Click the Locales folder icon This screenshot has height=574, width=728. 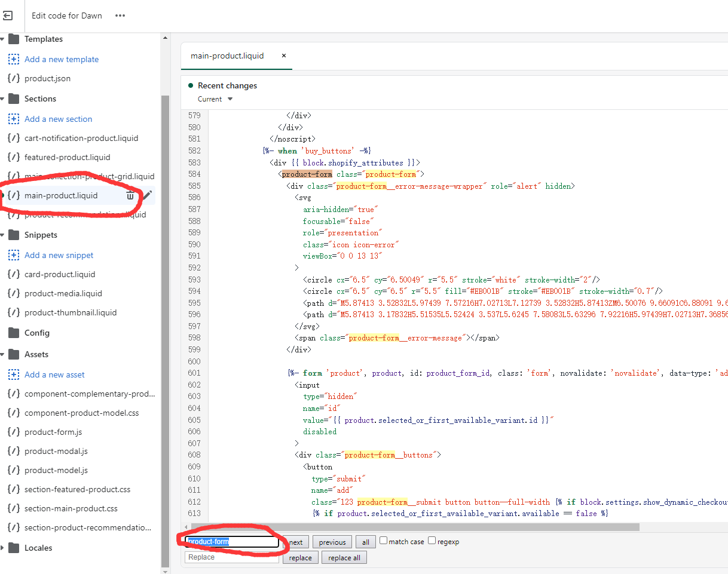pyautogui.click(x=14, y=548)
